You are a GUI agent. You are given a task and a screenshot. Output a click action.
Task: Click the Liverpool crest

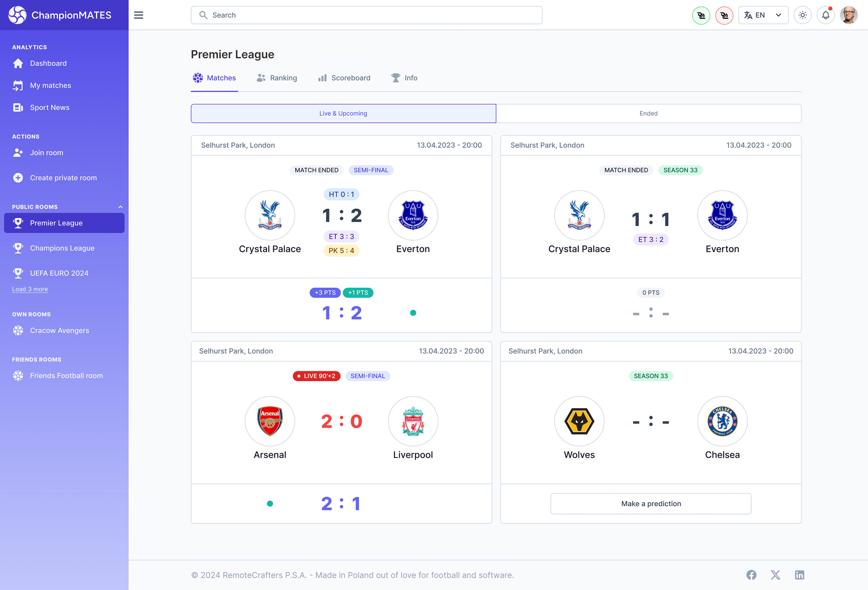(x=413, y=421)
